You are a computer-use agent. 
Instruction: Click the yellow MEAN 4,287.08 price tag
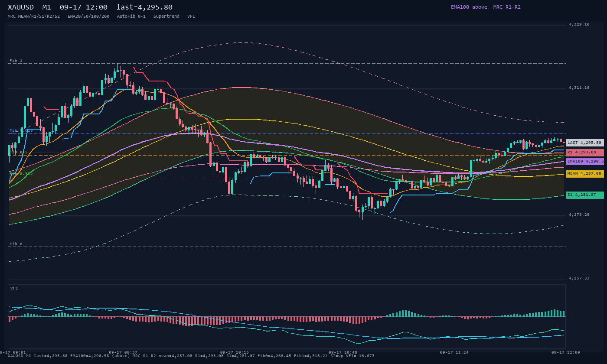click(x=585, y=174)
